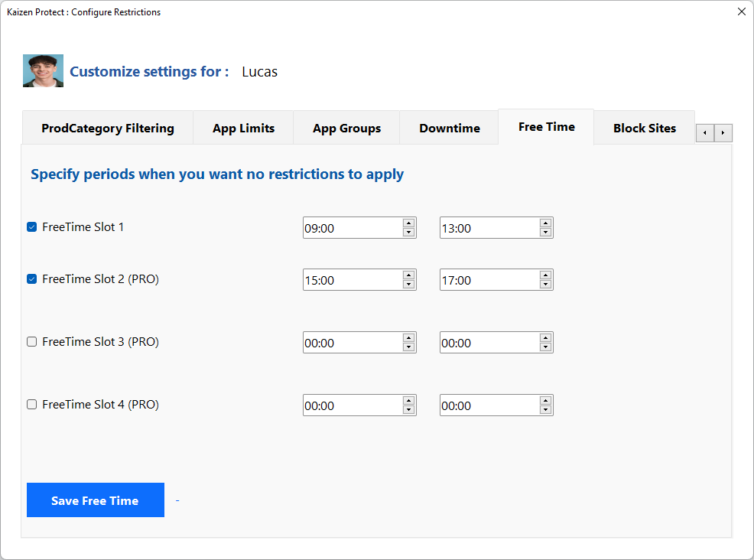Go to ProdCategory Filtering tab
754x560 pixels.
click(x=108, y=129)
